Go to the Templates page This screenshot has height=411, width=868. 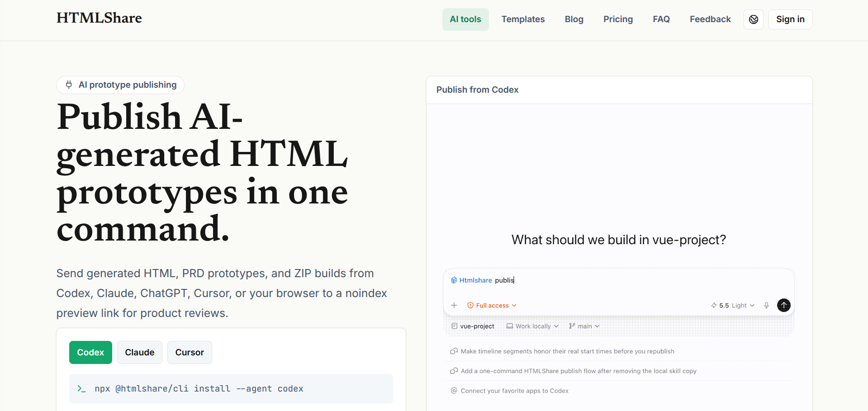(523, 19)
